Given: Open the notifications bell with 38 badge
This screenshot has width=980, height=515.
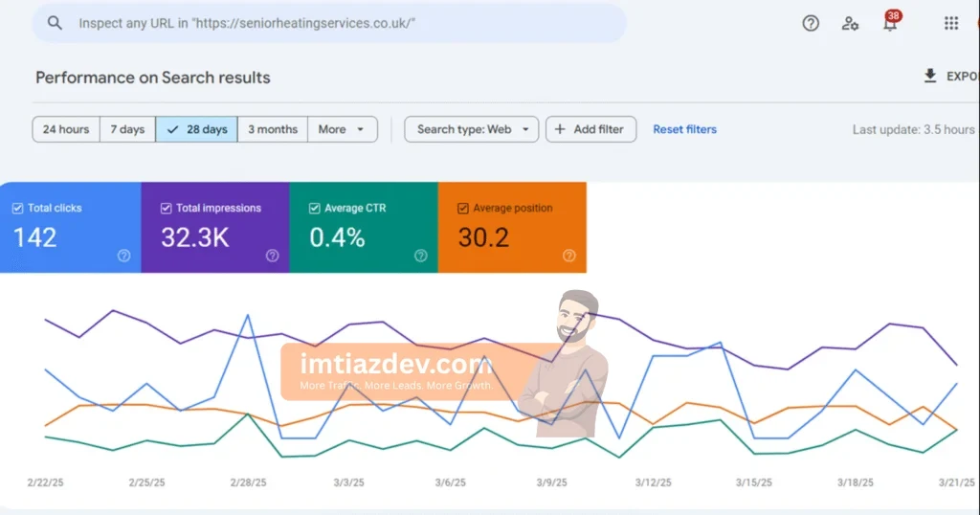Looking at the screenshot, I should (x=890, y=23).
